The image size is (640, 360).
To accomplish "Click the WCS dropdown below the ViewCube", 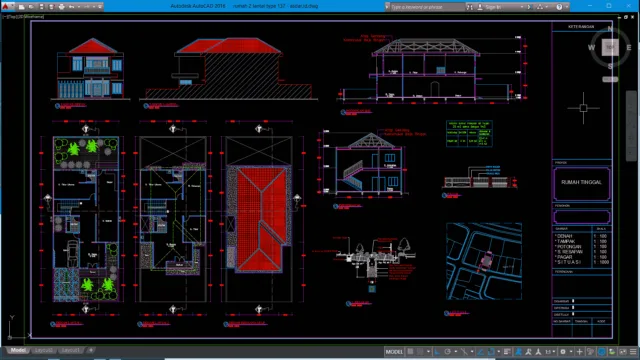I will tap(610, 79).
